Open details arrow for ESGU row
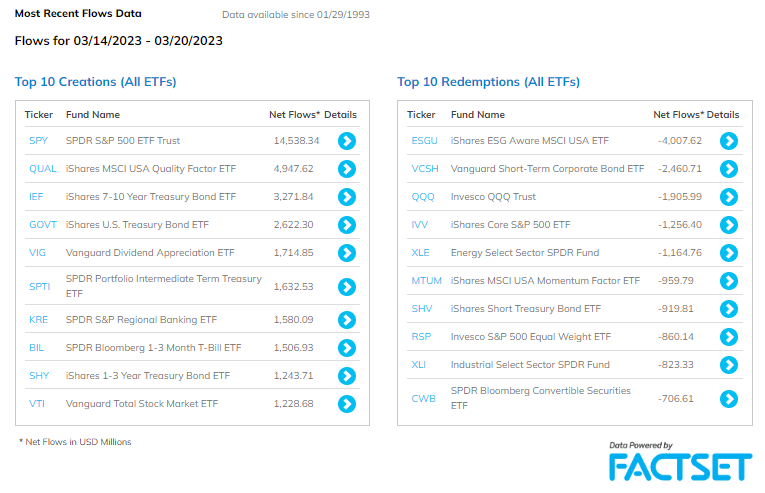Screen dimensions: 765x493 coord(729,141)
